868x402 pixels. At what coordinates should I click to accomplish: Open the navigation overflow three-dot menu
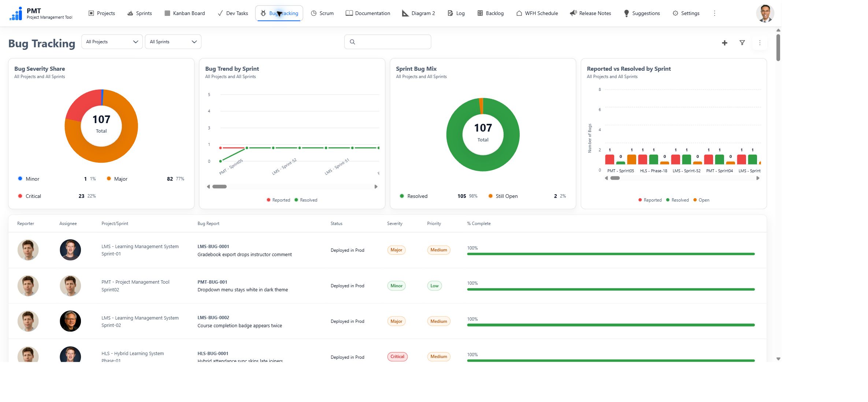point(714,13)
